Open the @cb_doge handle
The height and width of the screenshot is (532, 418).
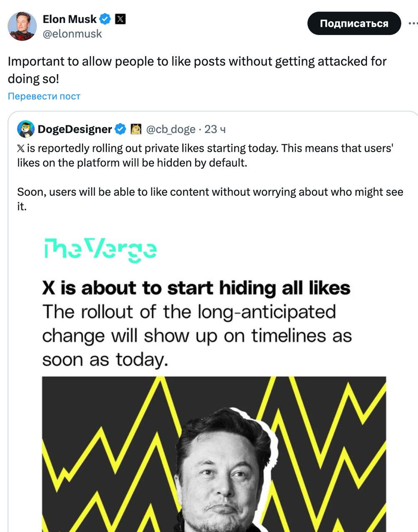[x=170, y=129]
